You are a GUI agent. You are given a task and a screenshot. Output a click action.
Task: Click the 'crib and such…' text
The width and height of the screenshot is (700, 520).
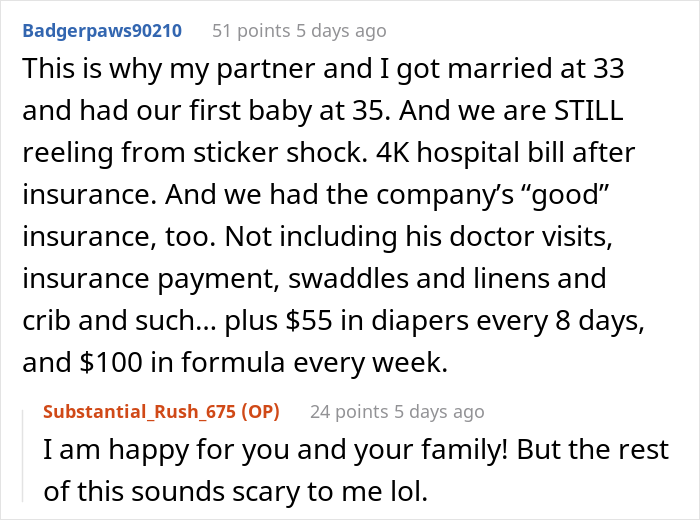(x=120, y=320)
